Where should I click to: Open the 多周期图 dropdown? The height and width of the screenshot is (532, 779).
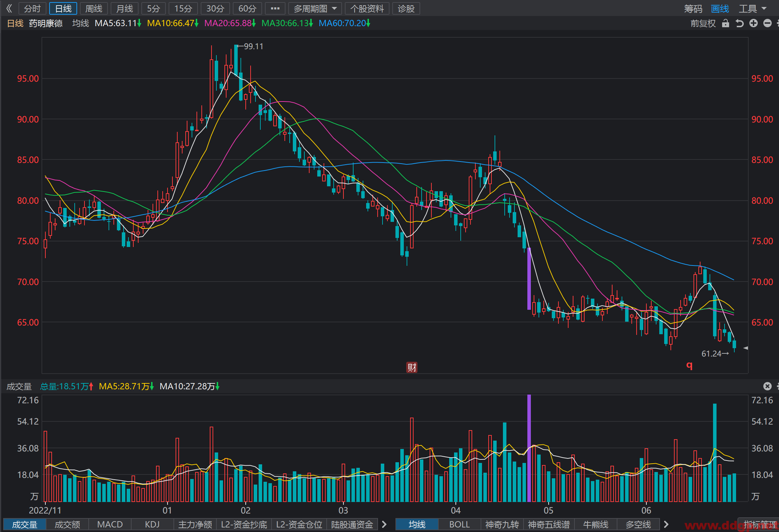tap(315, 8)
